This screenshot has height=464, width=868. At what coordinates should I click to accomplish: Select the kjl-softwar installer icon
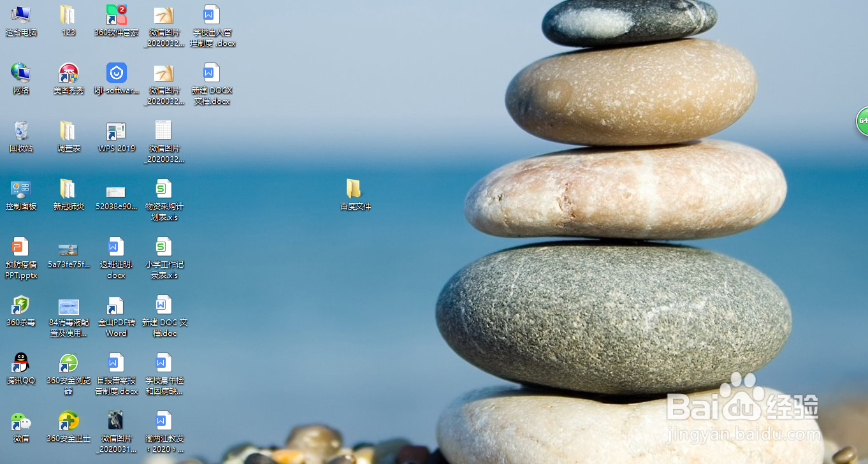click(117, 79)
